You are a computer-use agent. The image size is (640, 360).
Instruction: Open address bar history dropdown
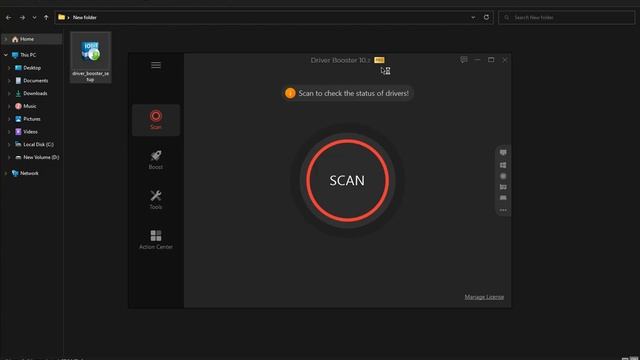click(x=473, y=18)
